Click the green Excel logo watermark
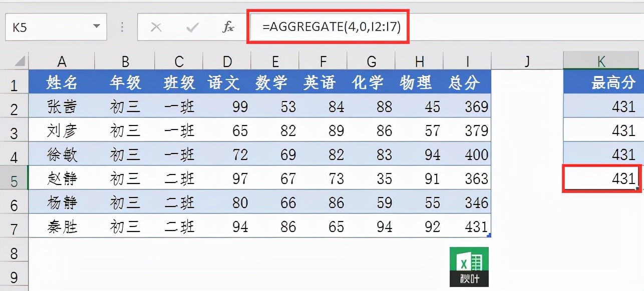The height and width of the screenshot is (291, 644). tap(469, 266)
